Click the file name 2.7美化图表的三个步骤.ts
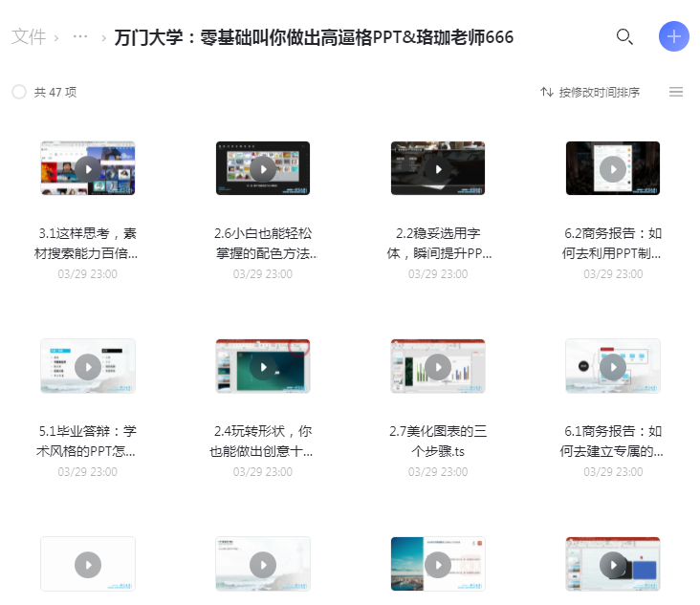The image size is (700, 605). [x=438, y=441]
